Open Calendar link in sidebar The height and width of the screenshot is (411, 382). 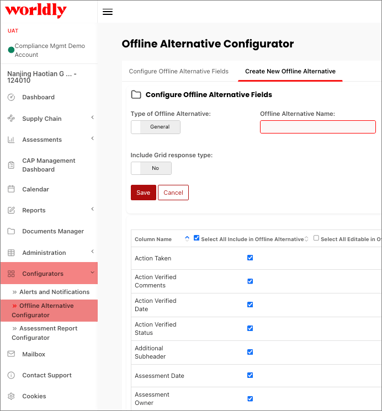pos(35,189)
